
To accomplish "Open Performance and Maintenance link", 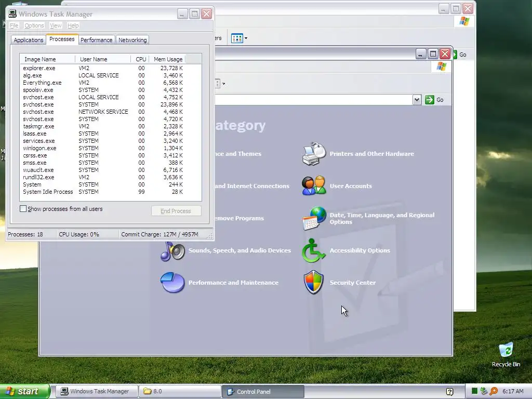I will point(233,283).
